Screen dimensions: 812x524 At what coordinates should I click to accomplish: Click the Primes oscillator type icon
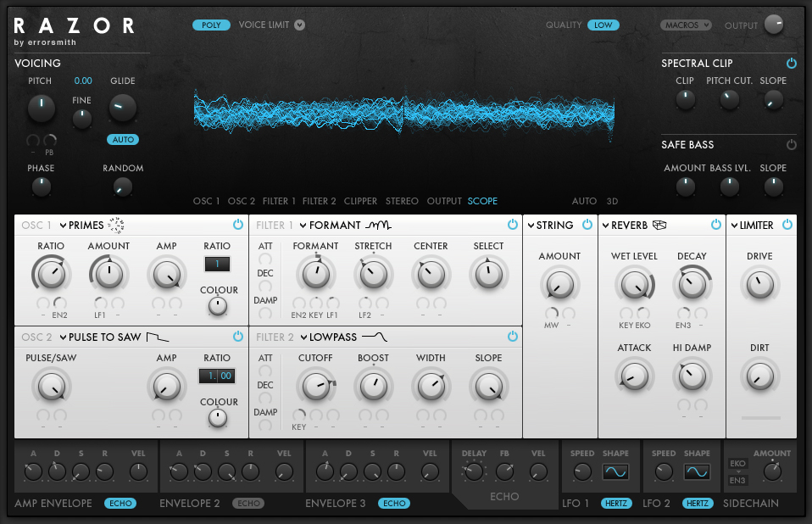tap(116, 226)
